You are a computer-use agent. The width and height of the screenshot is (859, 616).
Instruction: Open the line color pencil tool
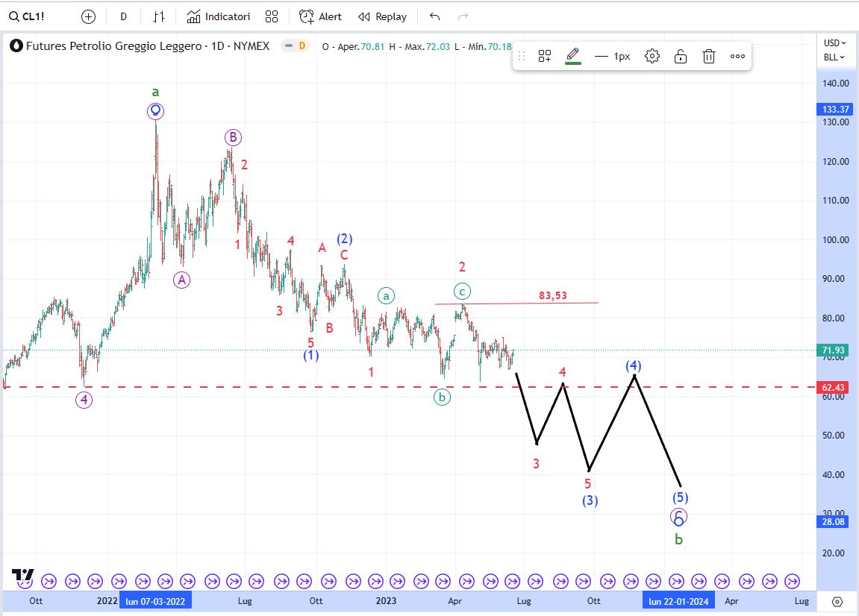tap(573, 56)
